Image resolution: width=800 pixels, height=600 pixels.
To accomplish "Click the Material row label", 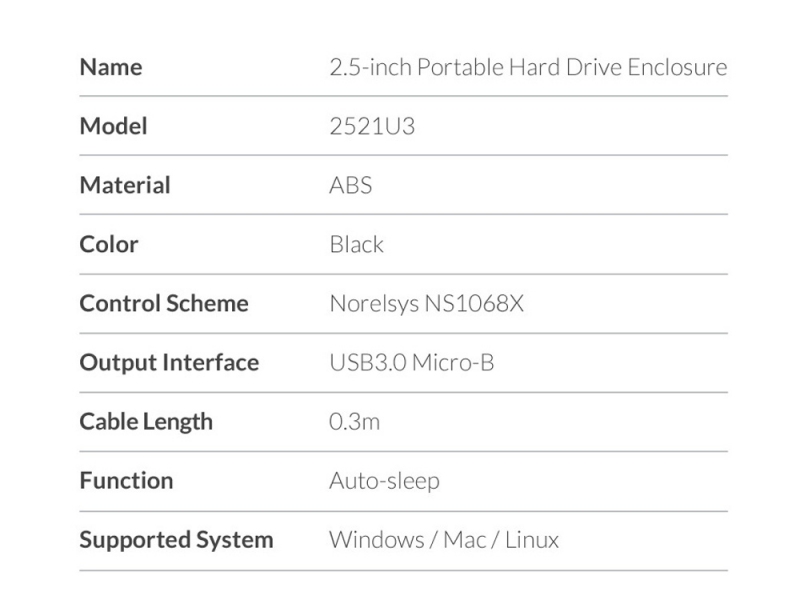I will tap(125, 185).
